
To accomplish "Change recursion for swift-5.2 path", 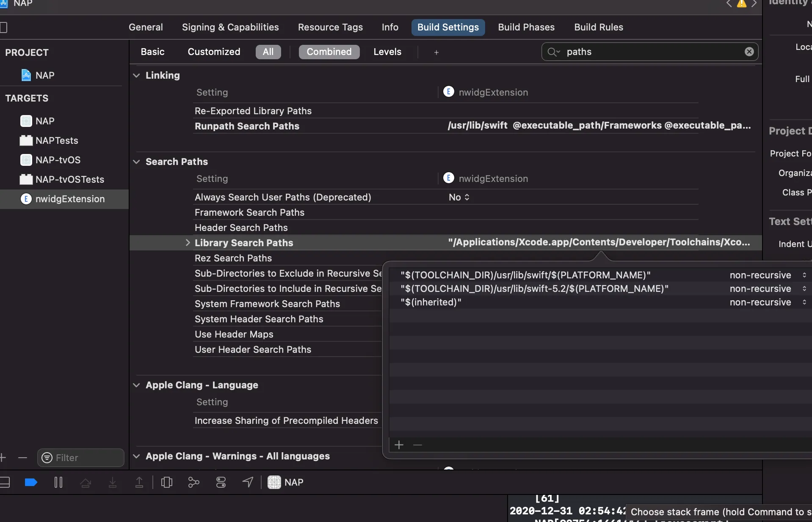I will (x=768, y=288).
